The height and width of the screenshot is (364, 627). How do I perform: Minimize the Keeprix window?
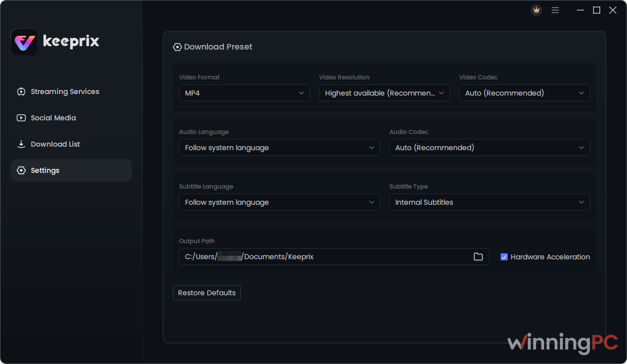(x=580, y=10)
